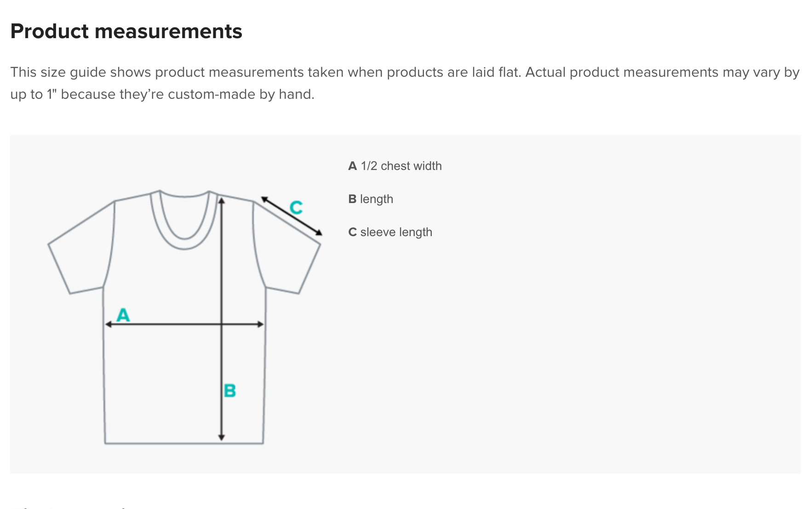Click the diagonal sleeve length arrow
This screenshot has width=812, height=509.
pyautogui.click(x=292, y=216)
